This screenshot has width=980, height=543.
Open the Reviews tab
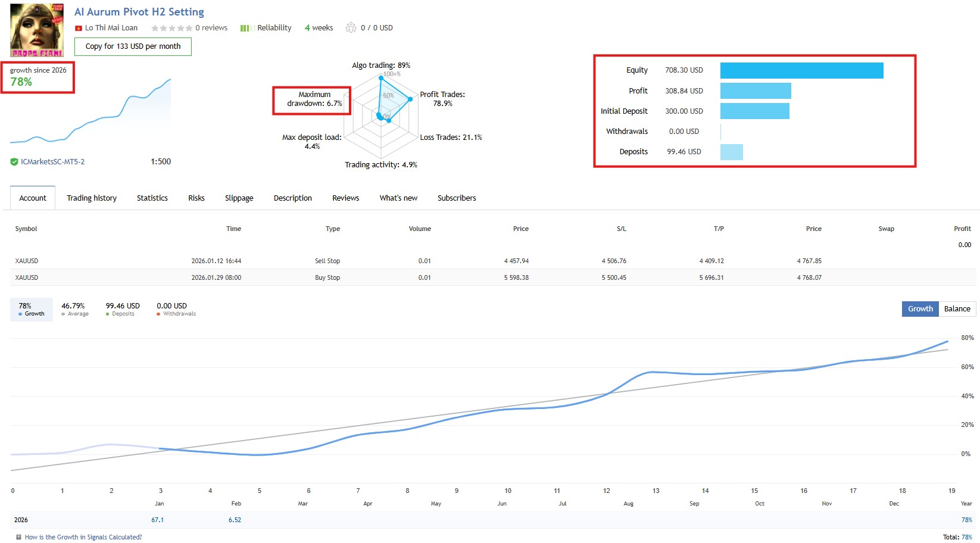346,198
